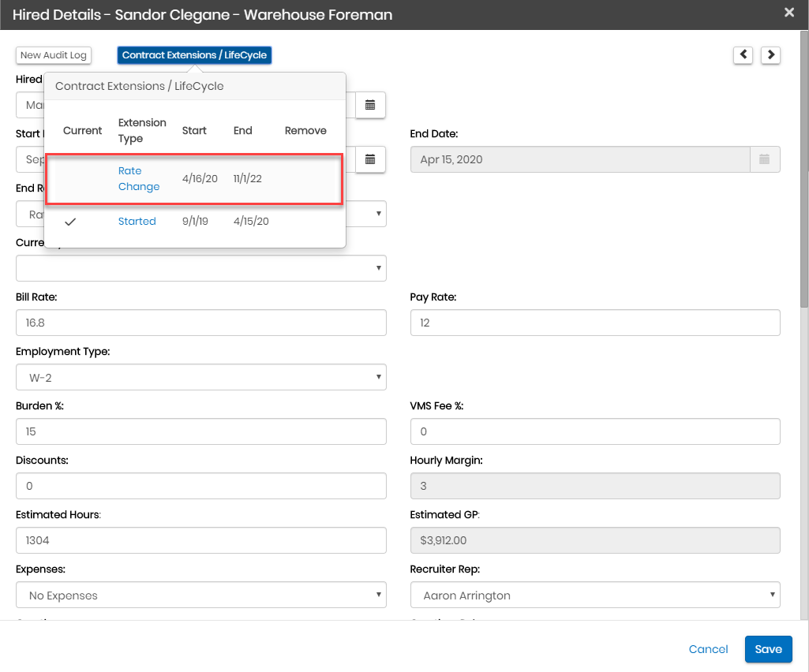The width and height of the screenshot is (809, 672).
Task: Toggle the Contract Extensions / LifeCycle popover
Action: coord(194,55)
